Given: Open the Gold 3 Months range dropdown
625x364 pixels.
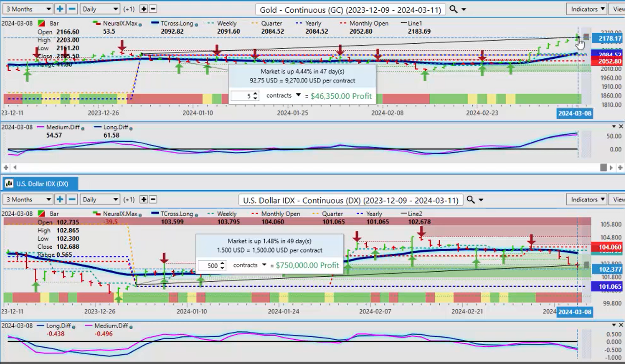Looking at the screenshot, I should click(x=27, y=9).
